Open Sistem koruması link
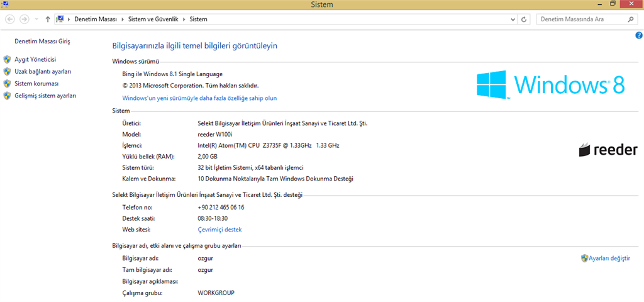The image size is (644, 302). pos(36,84)
